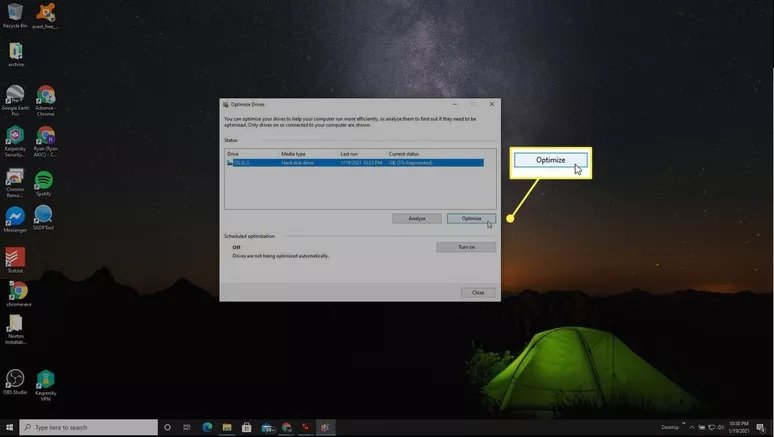Click the taskbar search box
Viewport: 774px width, 437px height.
click(89, 427)
